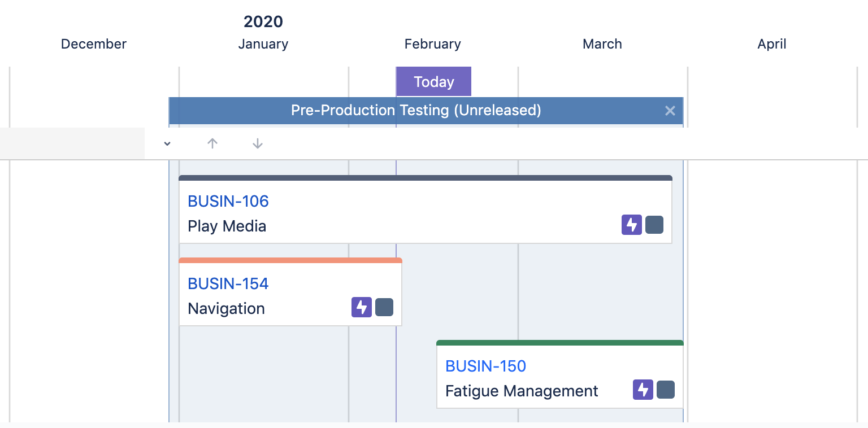The width and height of the screenshot is (868, 428).
Task: Click the February month header
Action: (x=433, y=44)
